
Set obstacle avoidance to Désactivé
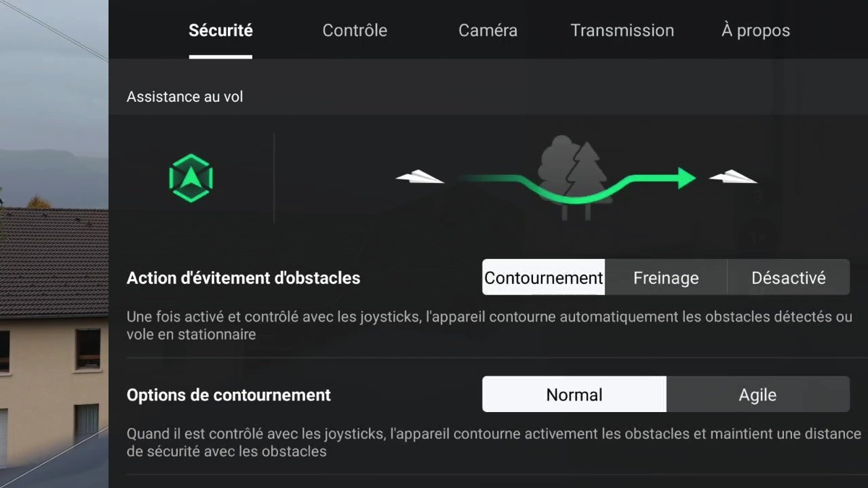(x=788, y=278)
